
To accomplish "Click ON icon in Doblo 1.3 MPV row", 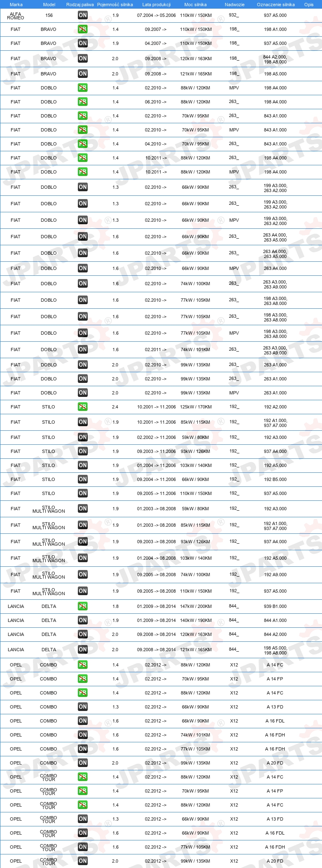I will [x=83, y=220].
